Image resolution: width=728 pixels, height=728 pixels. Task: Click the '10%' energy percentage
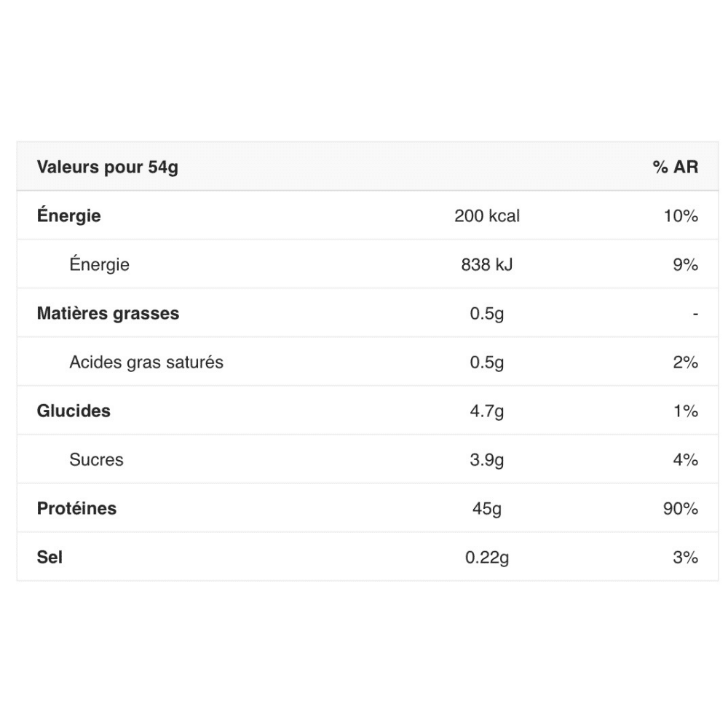coord(681,216)
